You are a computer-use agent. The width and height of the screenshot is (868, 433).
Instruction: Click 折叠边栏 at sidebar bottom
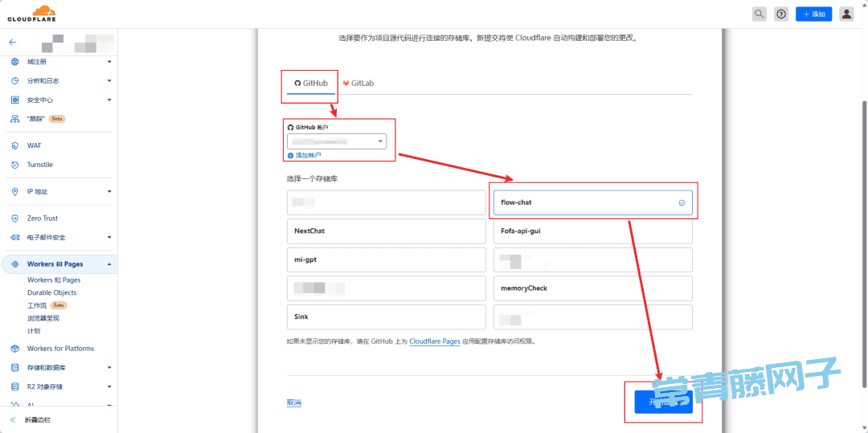click(x=38, y=419)
